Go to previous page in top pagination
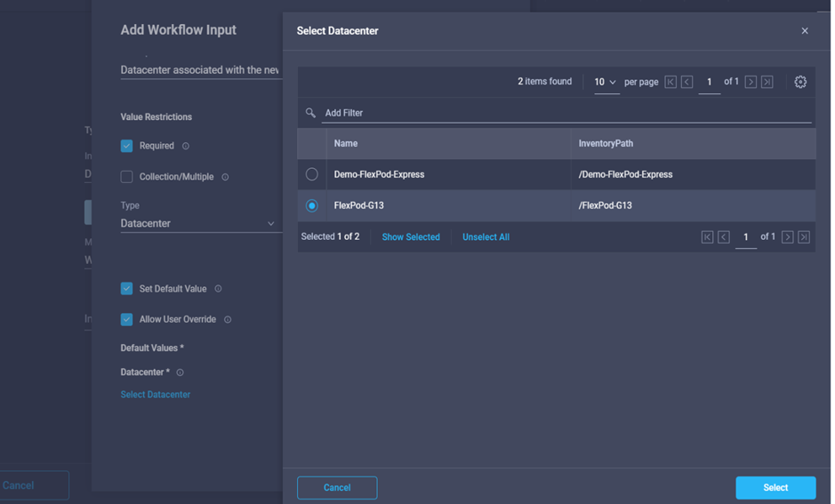 [686, 82]
